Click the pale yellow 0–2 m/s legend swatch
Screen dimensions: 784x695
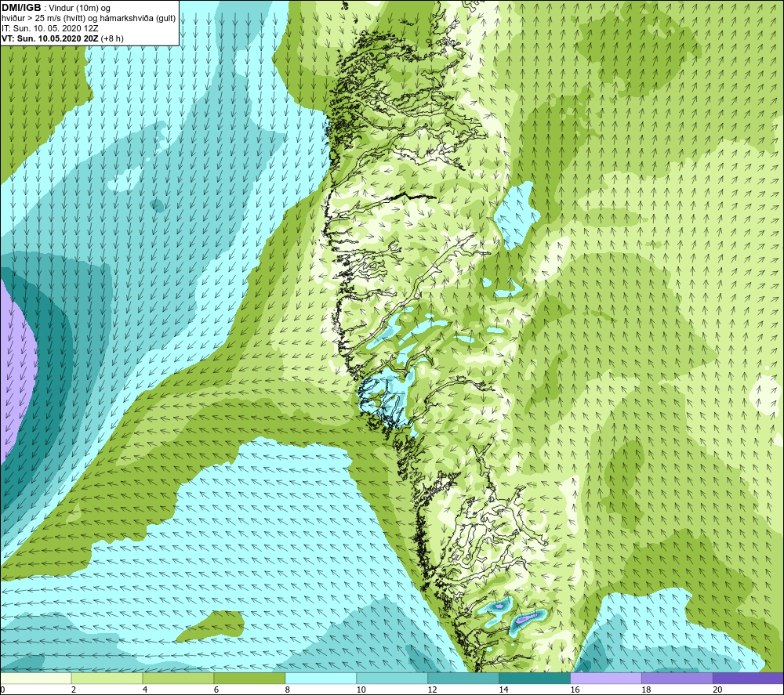pyautogui.click(x=35, y=678)
